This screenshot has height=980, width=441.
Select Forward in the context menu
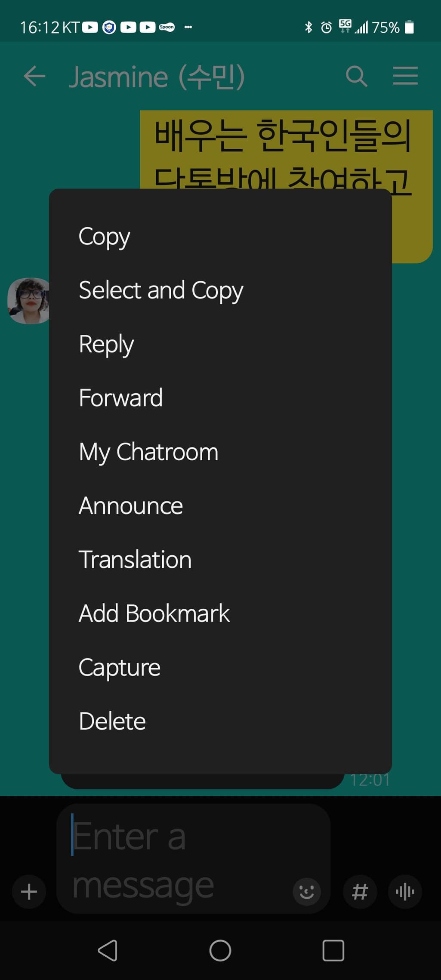click(220, 398)
